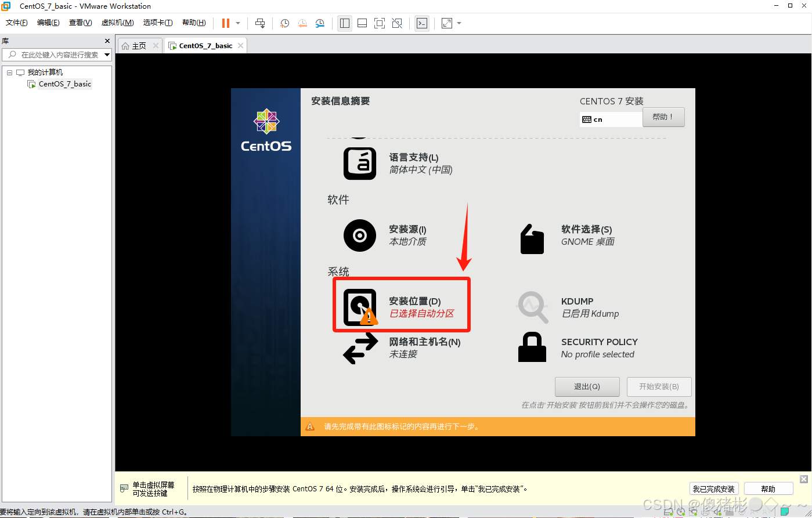Open 语言支持(L) language support settings
This screenshot has width=812, height=518.
[398, 164]
